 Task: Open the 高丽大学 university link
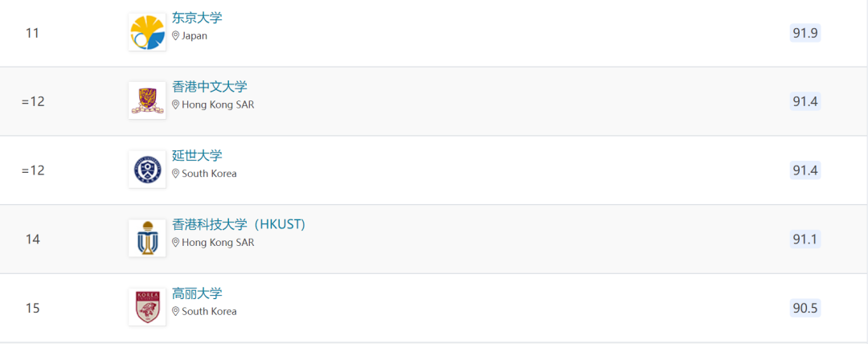click(x=197, y=293)
